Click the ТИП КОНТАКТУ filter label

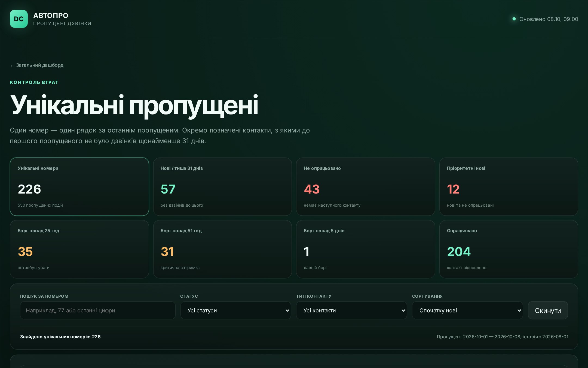tap(314, 296)
